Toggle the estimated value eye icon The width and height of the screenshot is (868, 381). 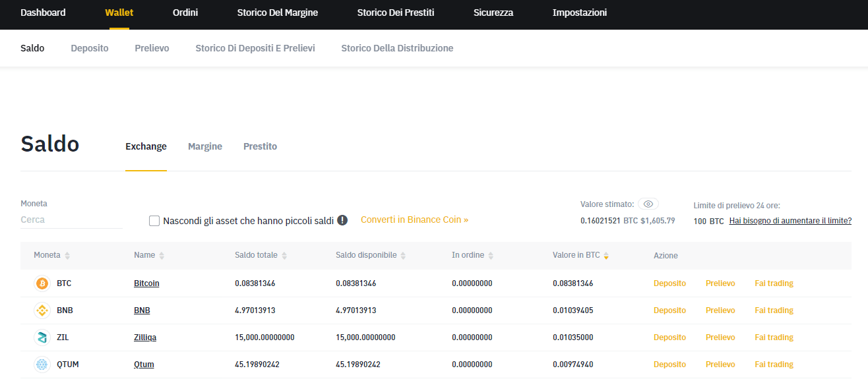648,204
